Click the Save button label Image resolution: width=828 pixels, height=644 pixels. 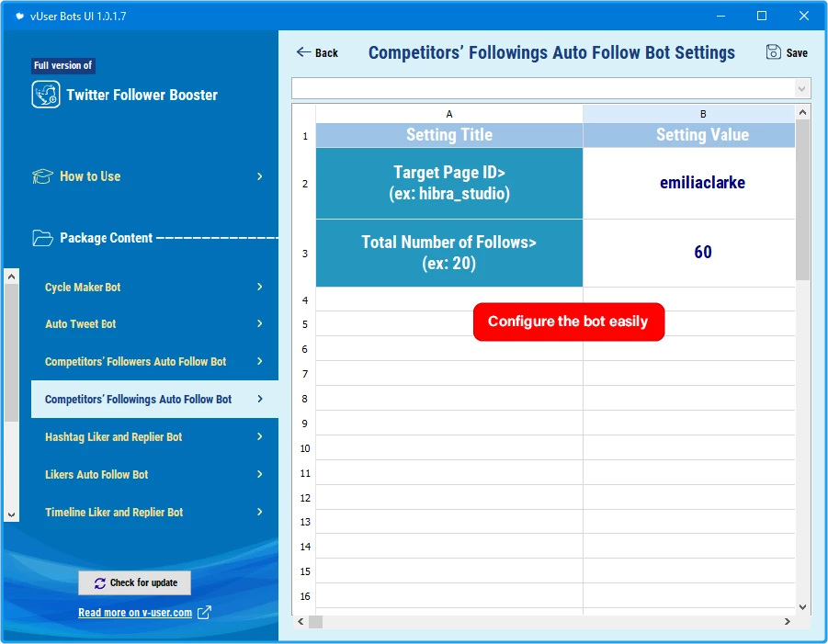797,52
